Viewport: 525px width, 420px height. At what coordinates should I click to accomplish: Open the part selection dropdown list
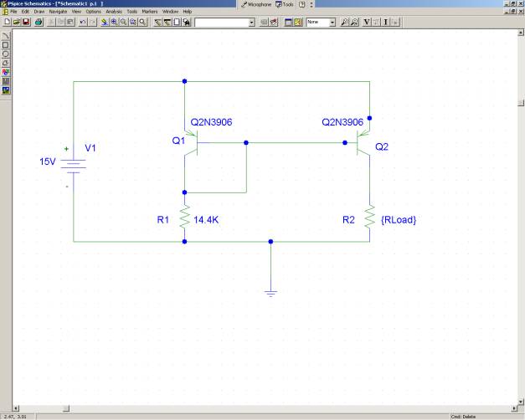(252, 21)
